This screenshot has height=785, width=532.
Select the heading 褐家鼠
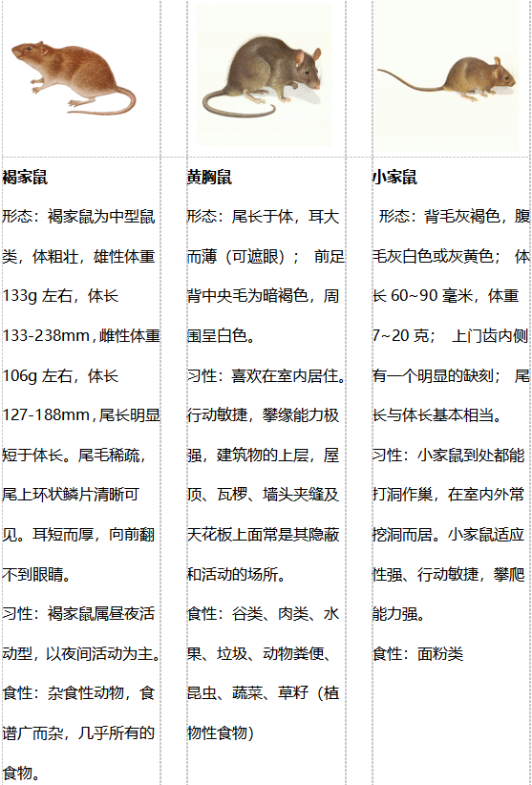25,178
